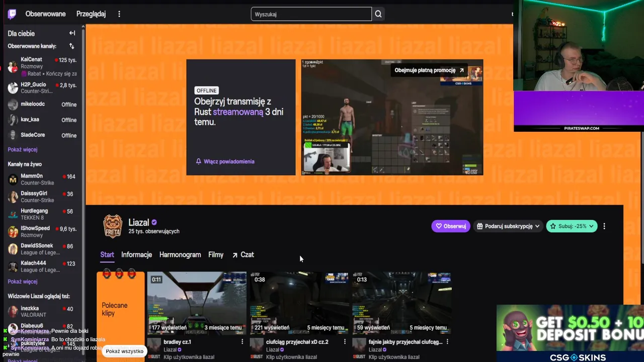Click the Wyszukaj search field
This screenshot has width=644, height=362.
click(x=311, y=14)
